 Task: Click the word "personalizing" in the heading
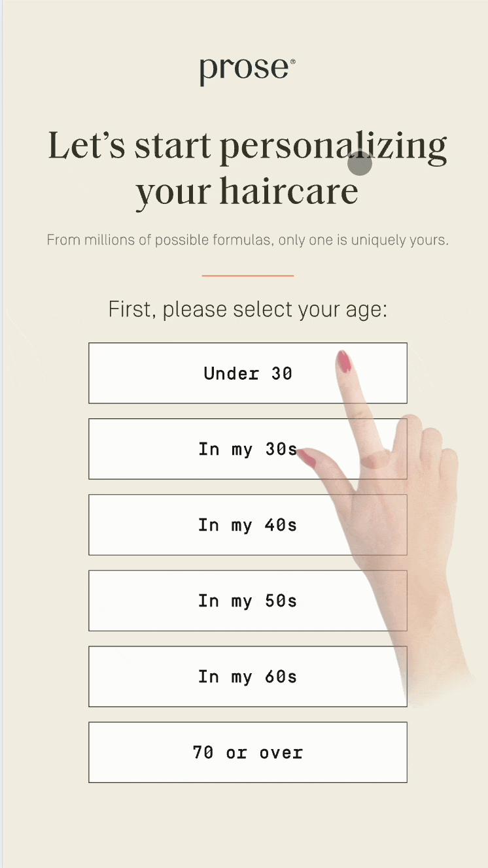332,147
